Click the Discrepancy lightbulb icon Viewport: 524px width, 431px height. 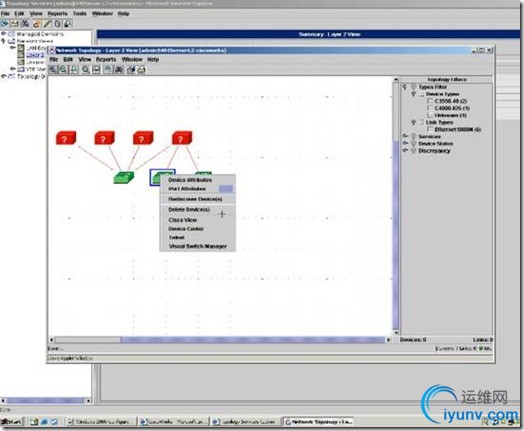pos(413,151)
